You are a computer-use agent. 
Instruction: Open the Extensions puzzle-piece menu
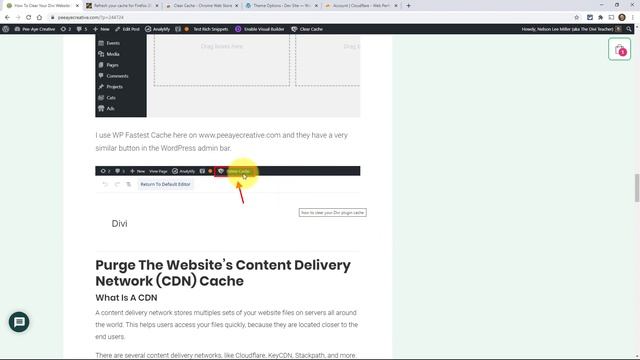600,18
